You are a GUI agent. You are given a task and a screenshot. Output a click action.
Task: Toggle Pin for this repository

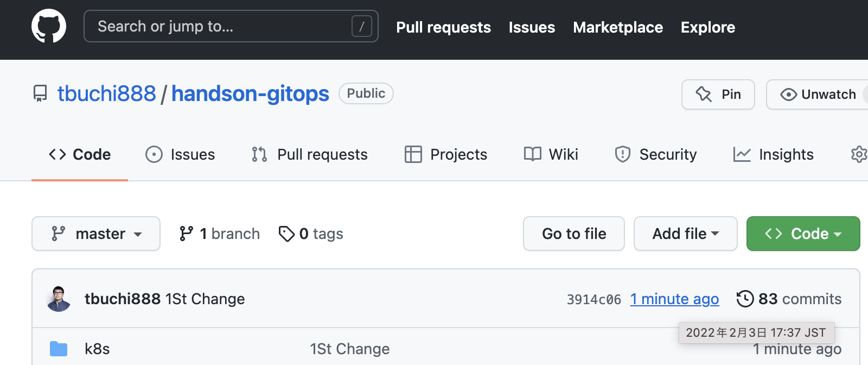[718, 95]
